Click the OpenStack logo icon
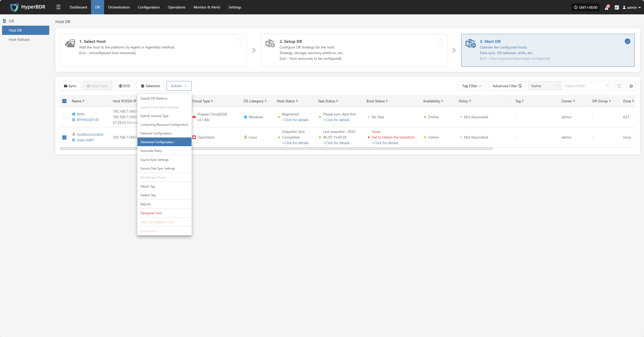Viewport: 644px width, 337px height. click(194, 137)
